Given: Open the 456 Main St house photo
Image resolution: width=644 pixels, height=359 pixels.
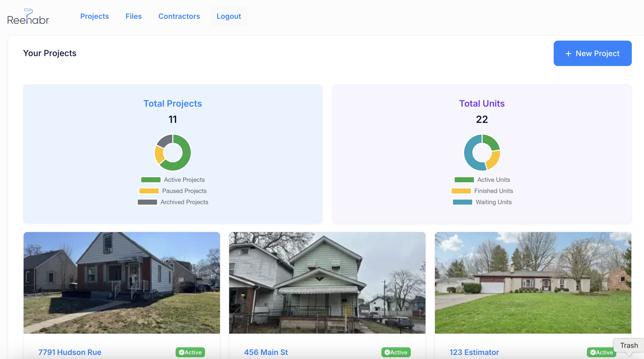Looking at the screenshot, I should click(327, 283).
